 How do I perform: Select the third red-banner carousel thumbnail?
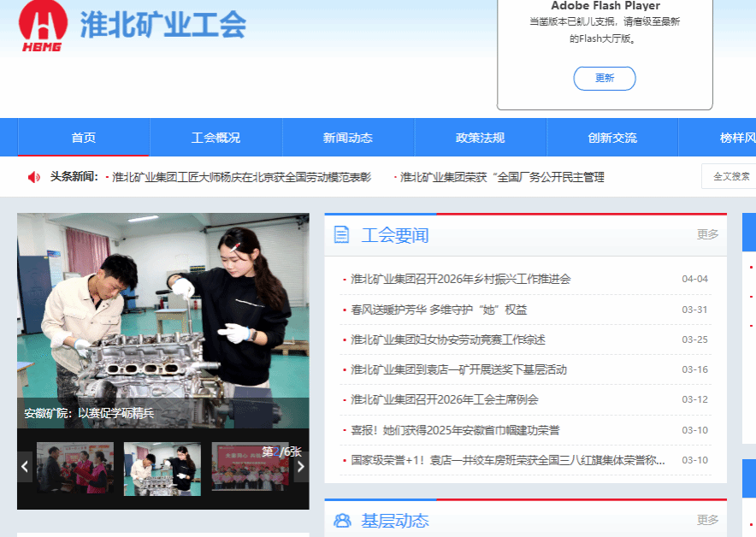click(250, 468)
